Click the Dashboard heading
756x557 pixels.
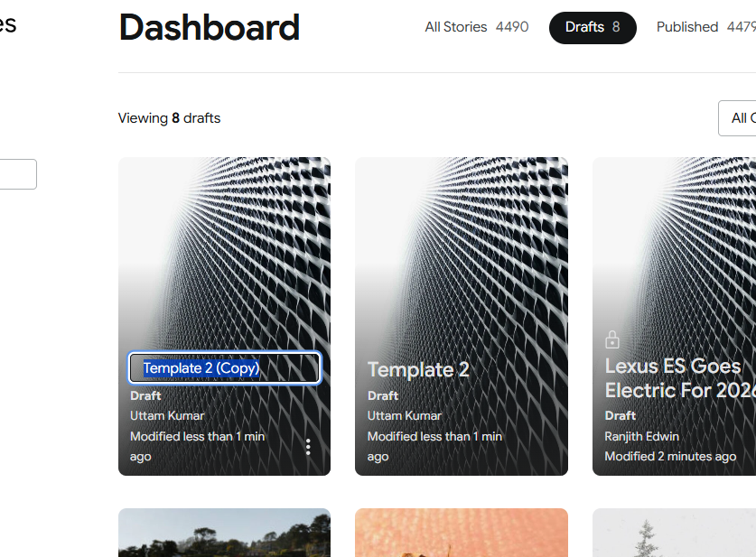pyautogui.click(x=210, y=27)
